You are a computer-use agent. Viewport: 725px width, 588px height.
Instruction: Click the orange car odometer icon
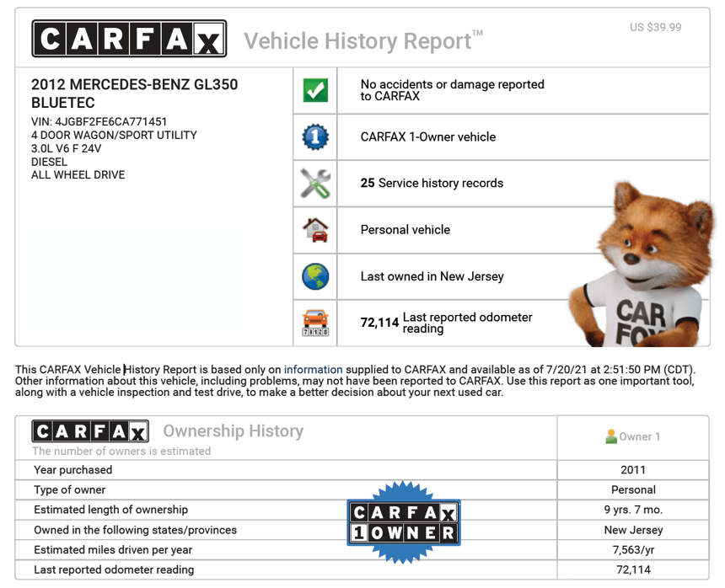(315, 323)
